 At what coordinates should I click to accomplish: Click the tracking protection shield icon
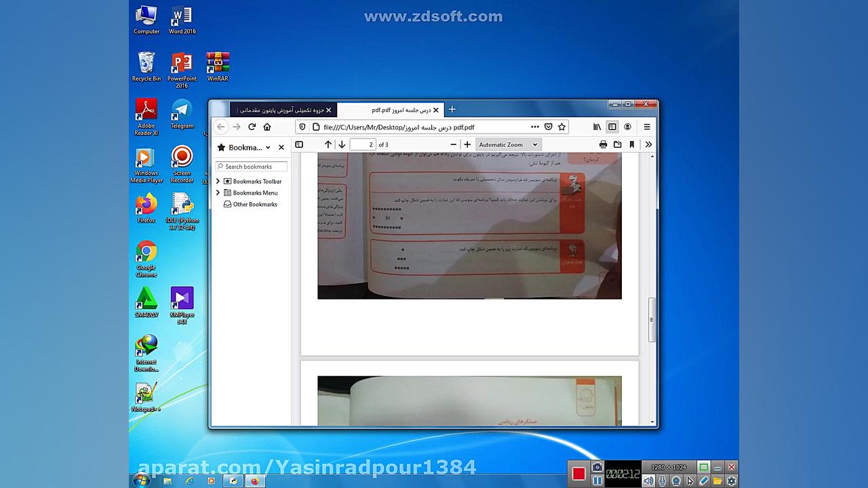click(x=302, y=127)
